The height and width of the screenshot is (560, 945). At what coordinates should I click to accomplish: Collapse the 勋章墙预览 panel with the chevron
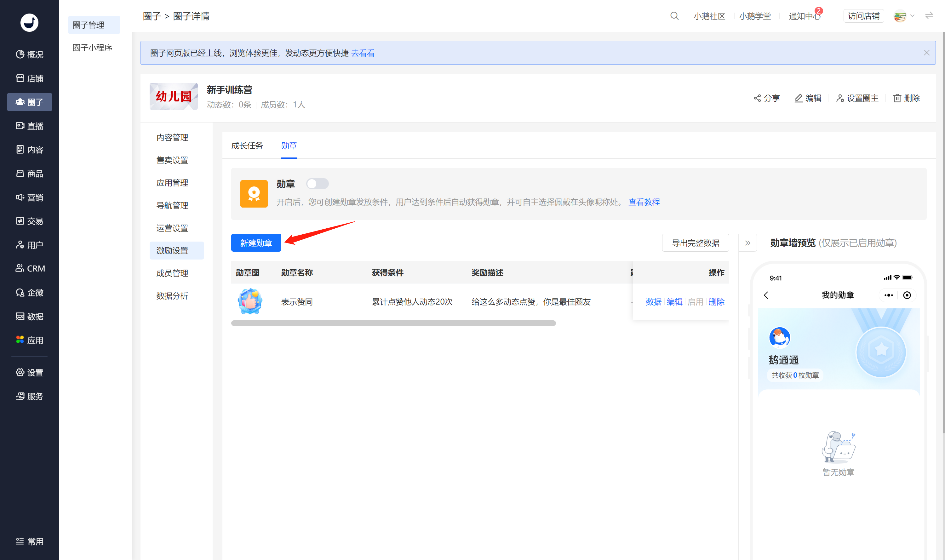[747, 243]
